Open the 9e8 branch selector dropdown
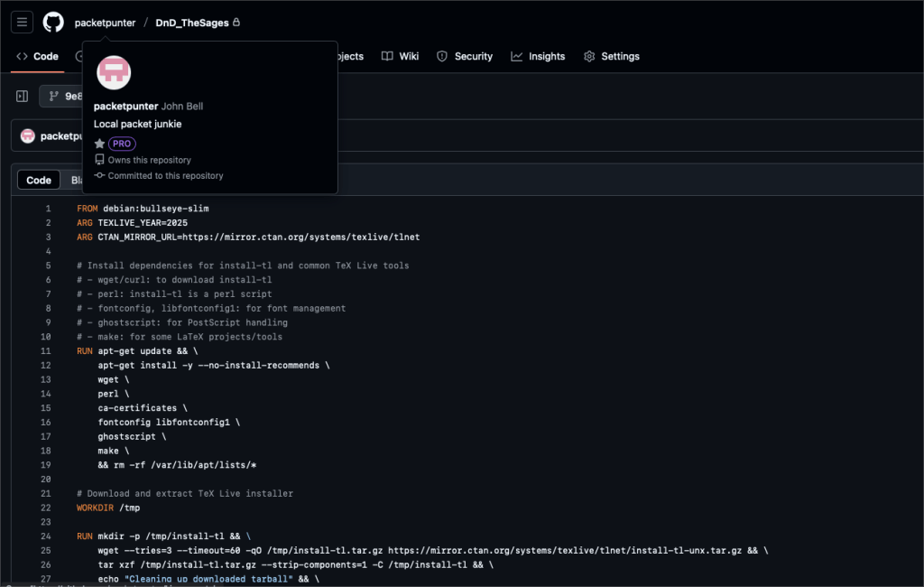 pyautogui.click(x=63, y=97)
